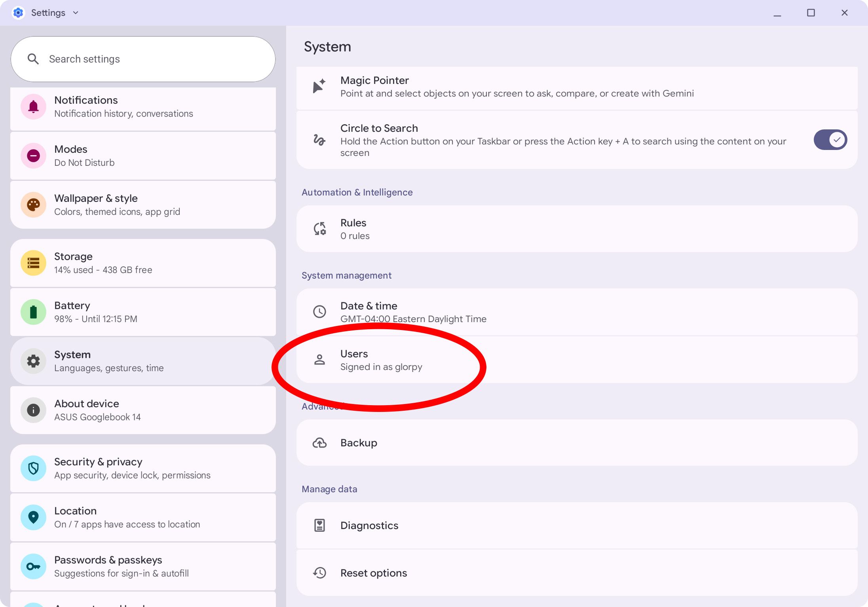Click the Location pin icon
This screenshot has width=868, height=607.
click(33, 517)
